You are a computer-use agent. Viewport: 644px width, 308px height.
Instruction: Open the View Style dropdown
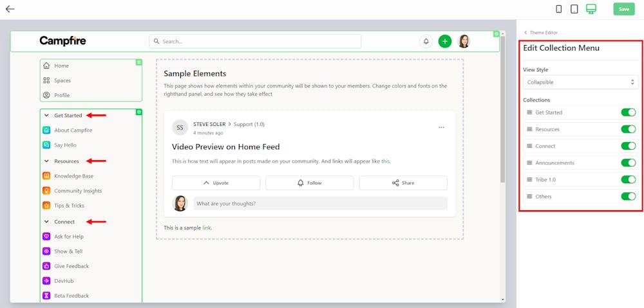580,82
